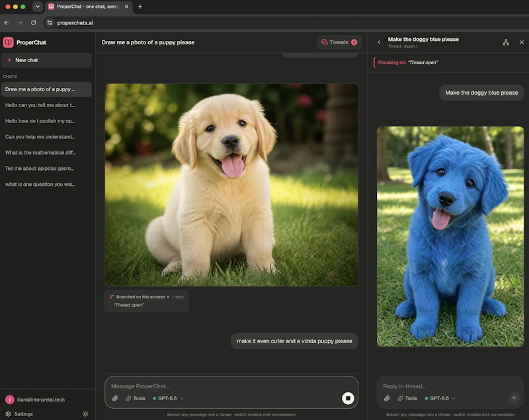This screenshot has width=529, height=420.
Task: Open a new browser tab with plus
Action: click(140, 7)
